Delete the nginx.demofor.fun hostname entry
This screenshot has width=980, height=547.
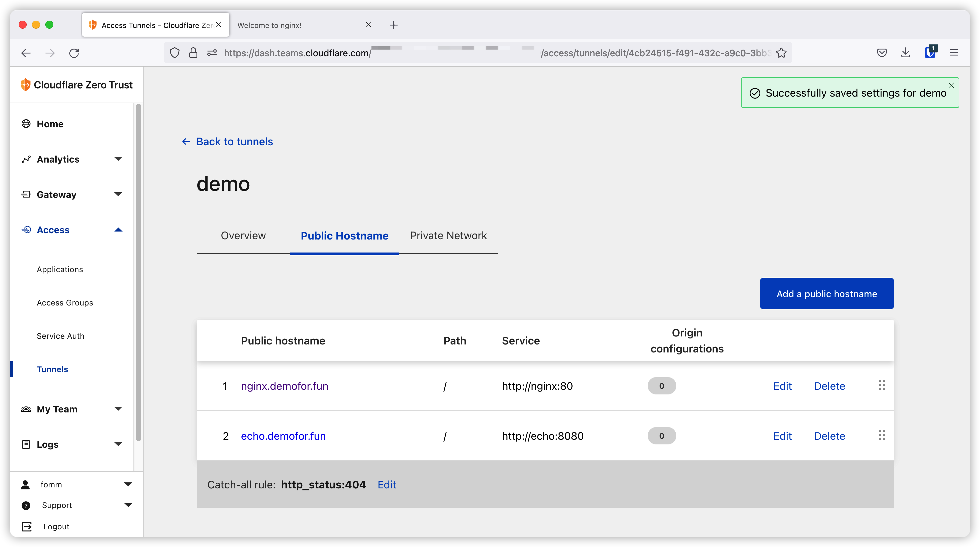(829, 386)
